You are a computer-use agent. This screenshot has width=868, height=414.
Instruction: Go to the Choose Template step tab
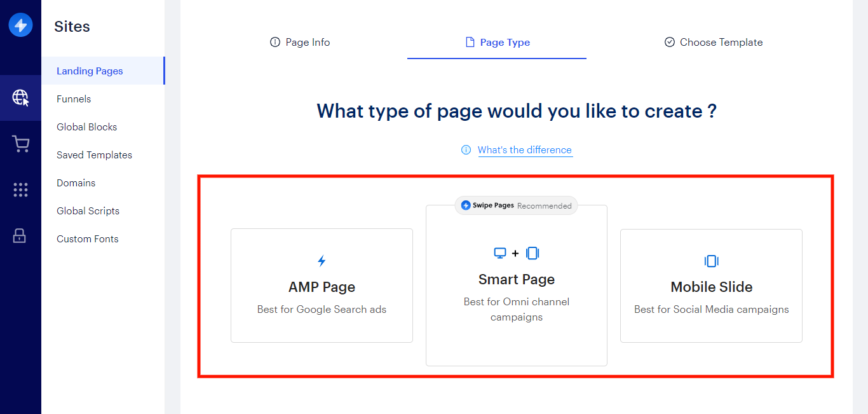713,43
